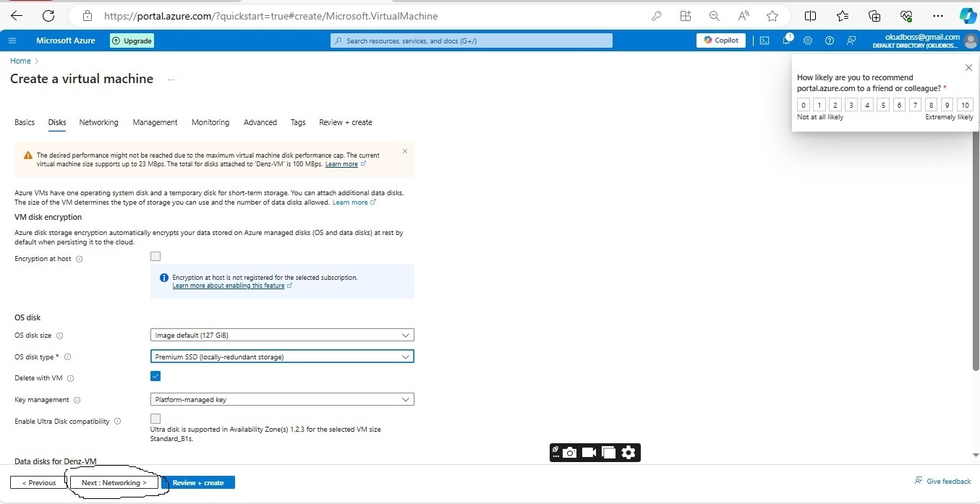Screen dimensions: 980x504
Task: Open the capture toolbar settings gear
Action: point(629,453)
